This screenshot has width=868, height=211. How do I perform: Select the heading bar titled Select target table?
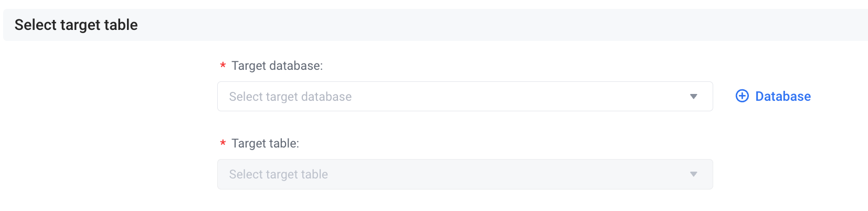pos(436,25)
